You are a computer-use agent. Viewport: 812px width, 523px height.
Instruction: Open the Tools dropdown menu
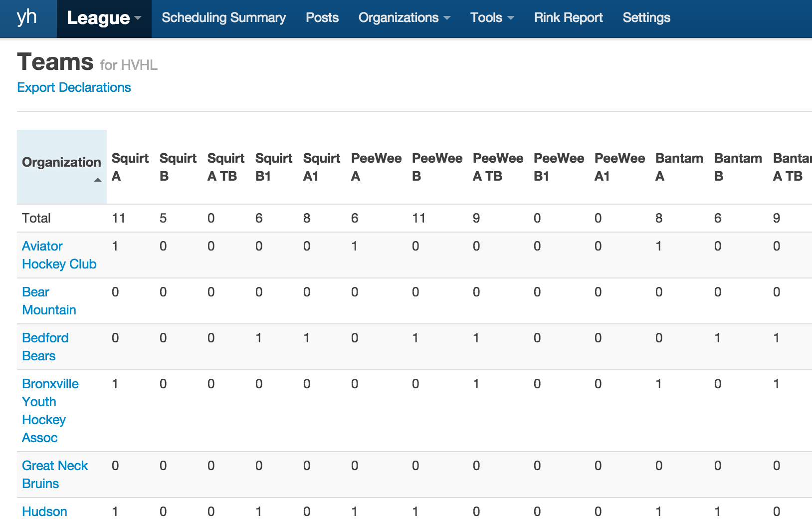[492, 18]
